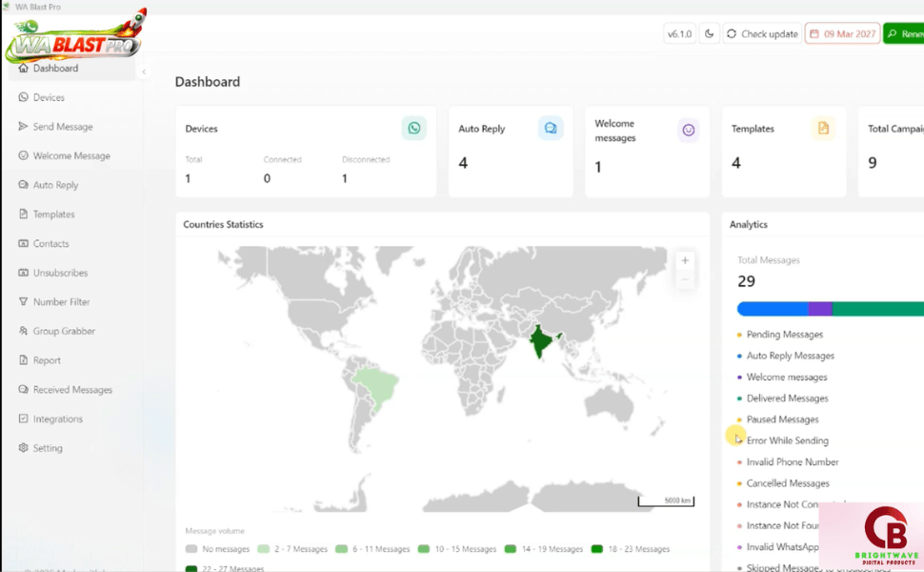Zoom in on the countries map

pyautogui.click(x=684, y=260)
